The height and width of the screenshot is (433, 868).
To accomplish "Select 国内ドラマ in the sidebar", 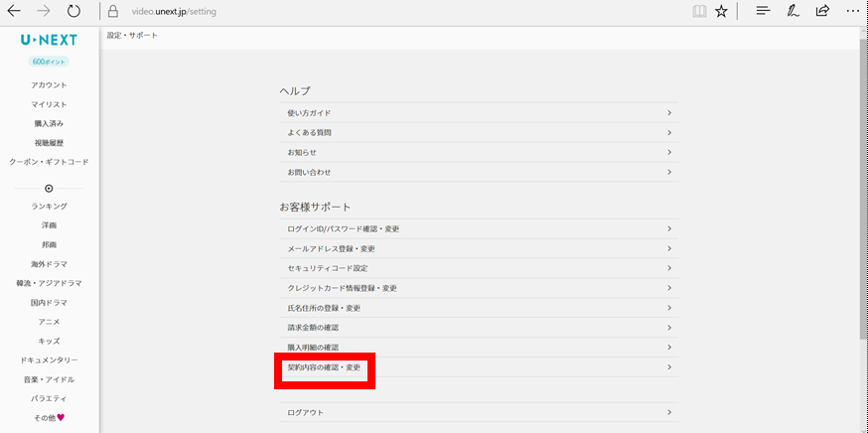I will [x=49, y=302].
